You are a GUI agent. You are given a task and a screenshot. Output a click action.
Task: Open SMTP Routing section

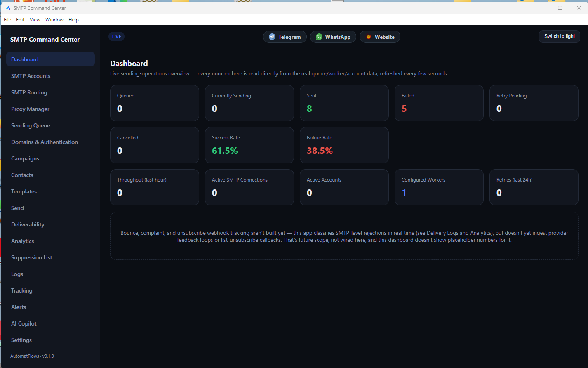pos(50,92)
